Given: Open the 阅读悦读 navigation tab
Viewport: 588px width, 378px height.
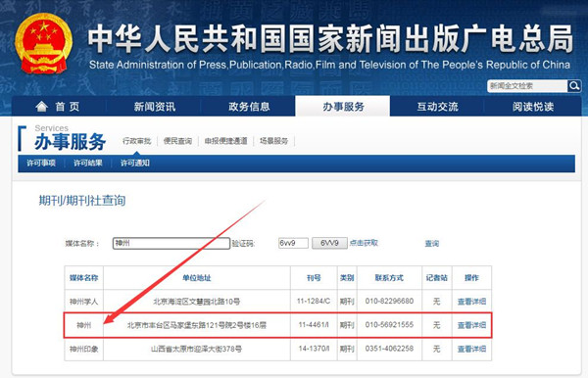Looking at the screenshot, I should [x=533, y=107].
